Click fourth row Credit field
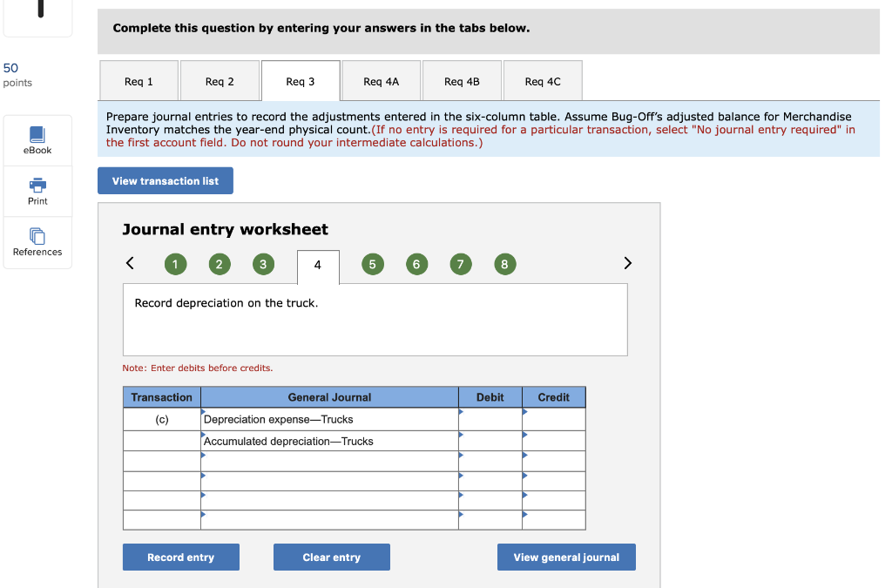The height and width of the screenshot is (588, 892). point(554,482)
